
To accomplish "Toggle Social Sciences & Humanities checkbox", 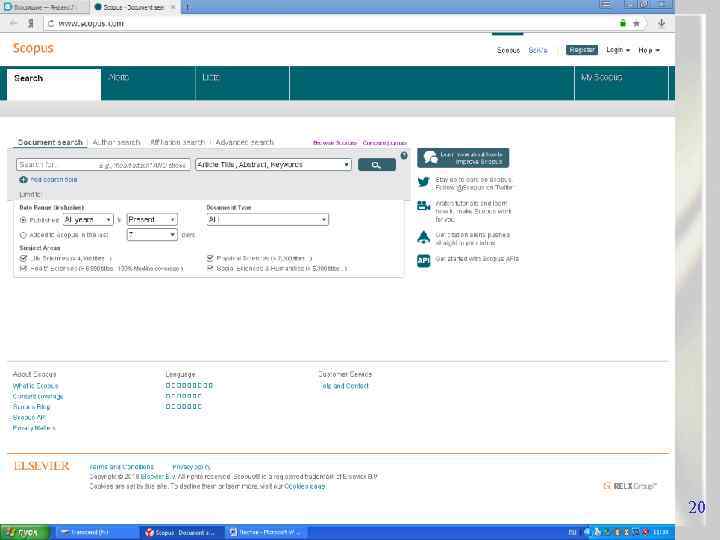I will 210,268.
